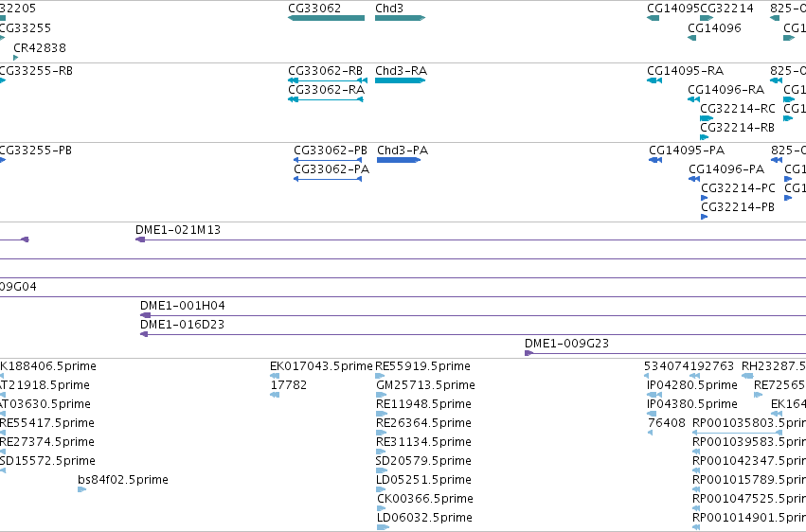This screenshot has width=806, height=532.
Task: Select the CG33062-PB protein feature
Action: (328, 160)
